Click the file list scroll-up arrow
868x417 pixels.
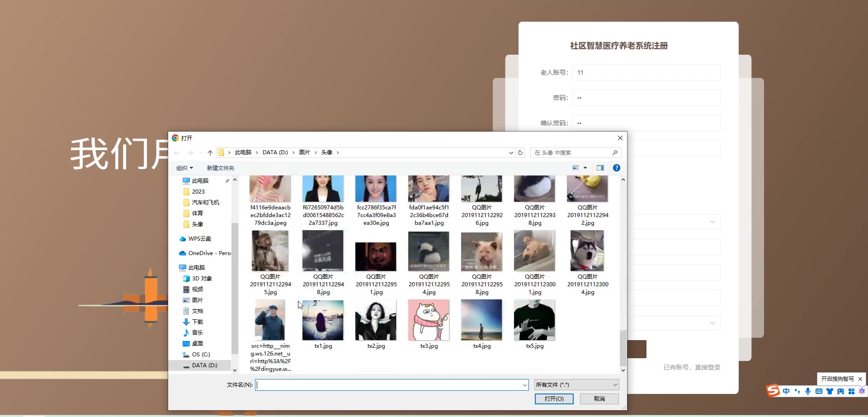pos(623,180)
